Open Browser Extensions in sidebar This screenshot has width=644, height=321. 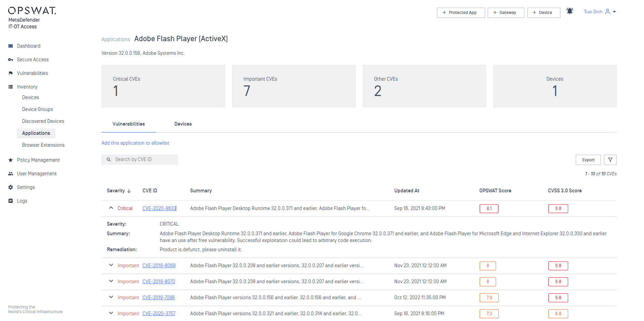coord(43,145)
